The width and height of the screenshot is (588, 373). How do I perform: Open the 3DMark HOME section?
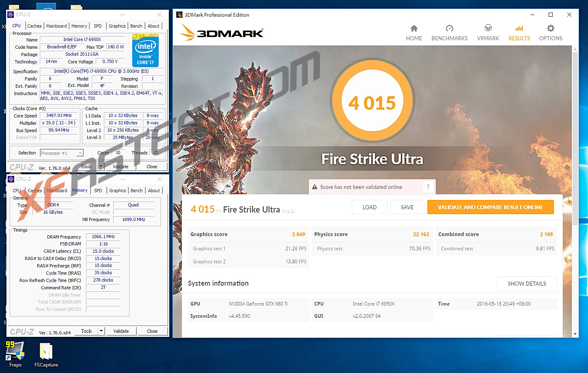coord(414,33)
